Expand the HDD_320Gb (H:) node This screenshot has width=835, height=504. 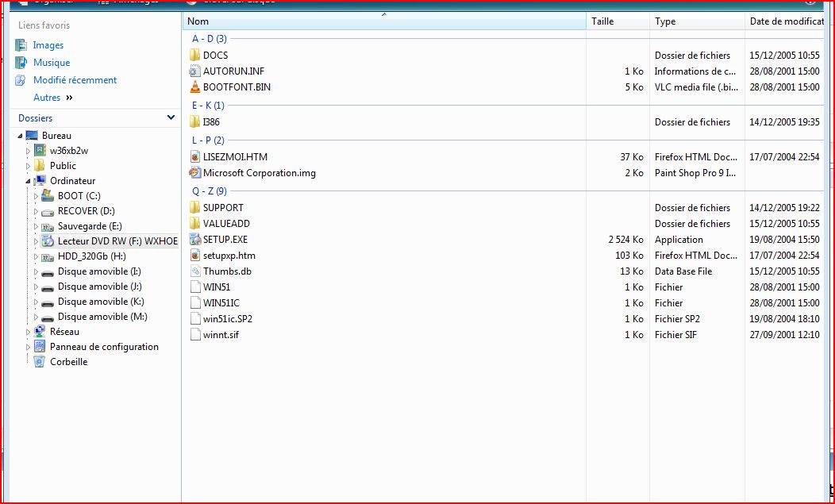[x=37, y=256]
